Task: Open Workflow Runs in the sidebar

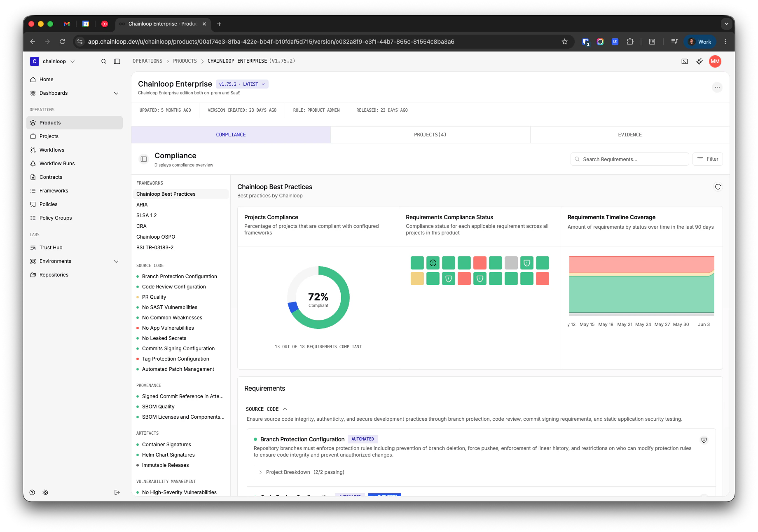Action: [75, 164]
